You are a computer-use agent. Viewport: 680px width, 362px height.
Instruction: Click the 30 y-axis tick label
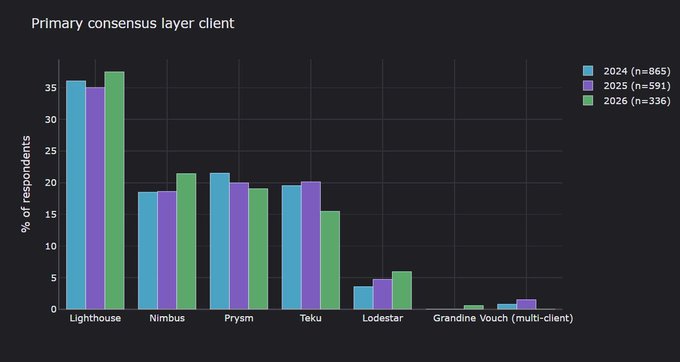pos(50,120)
